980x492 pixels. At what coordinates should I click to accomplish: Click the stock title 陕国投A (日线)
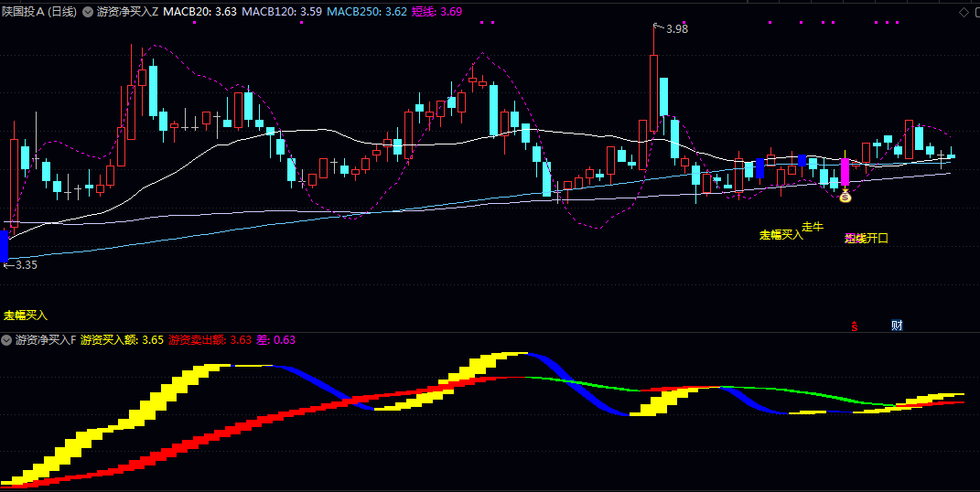(x=38, y=11)
